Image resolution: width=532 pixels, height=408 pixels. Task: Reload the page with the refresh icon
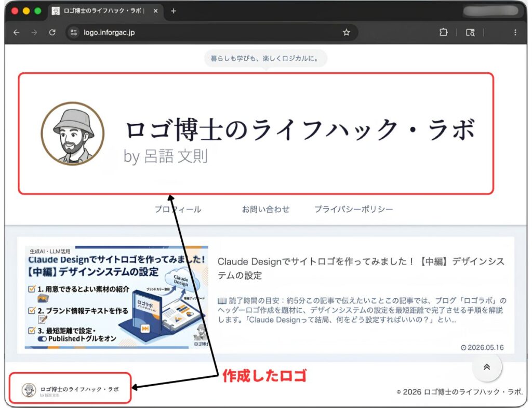click(52, 32)
